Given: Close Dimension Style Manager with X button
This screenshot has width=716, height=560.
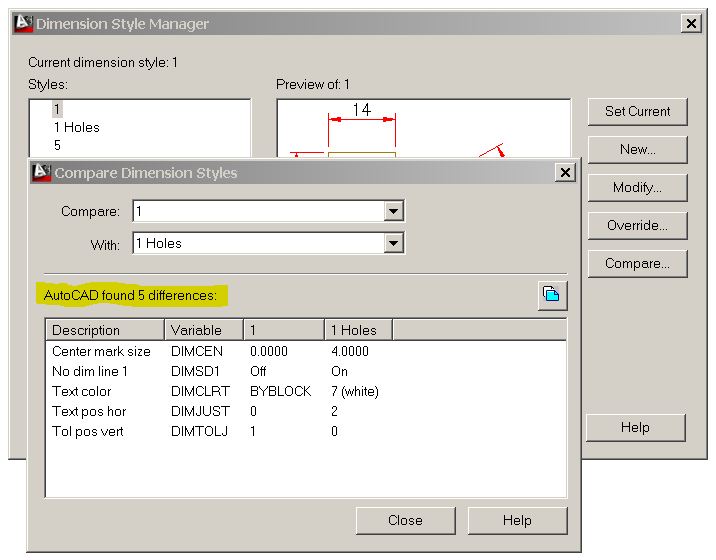Looking at the screenshot, I should [x=691, y=23].
